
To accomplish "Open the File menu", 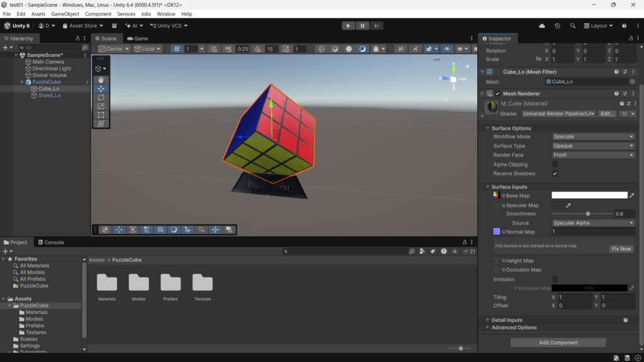I will 6,14.
